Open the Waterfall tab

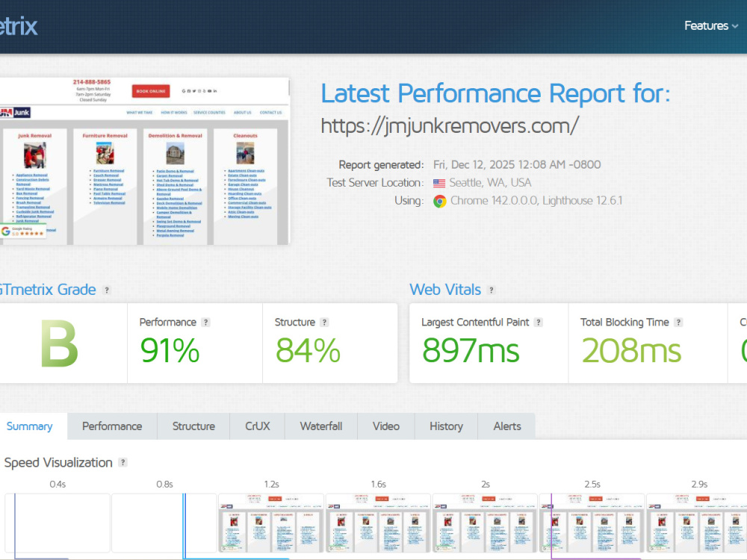coord(321,426)
